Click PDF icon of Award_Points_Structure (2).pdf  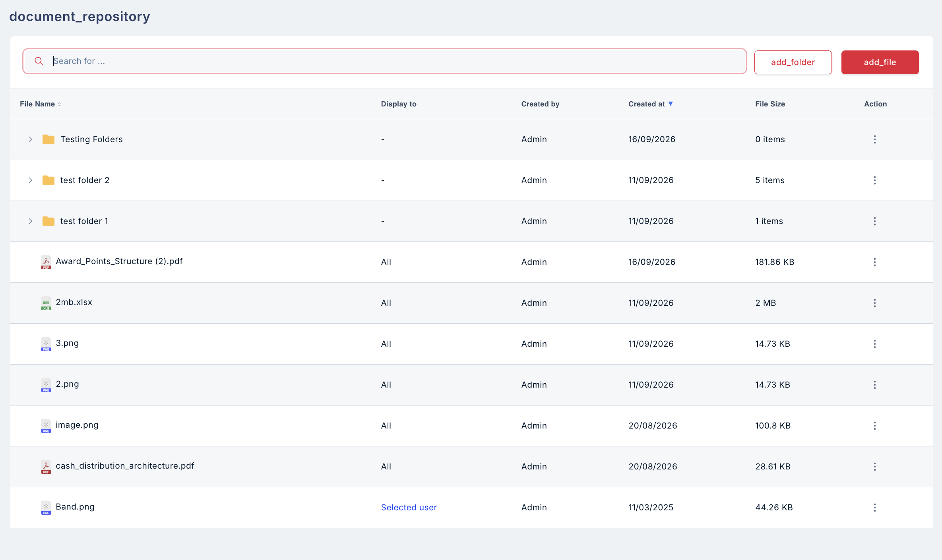[x=46, y=262]
